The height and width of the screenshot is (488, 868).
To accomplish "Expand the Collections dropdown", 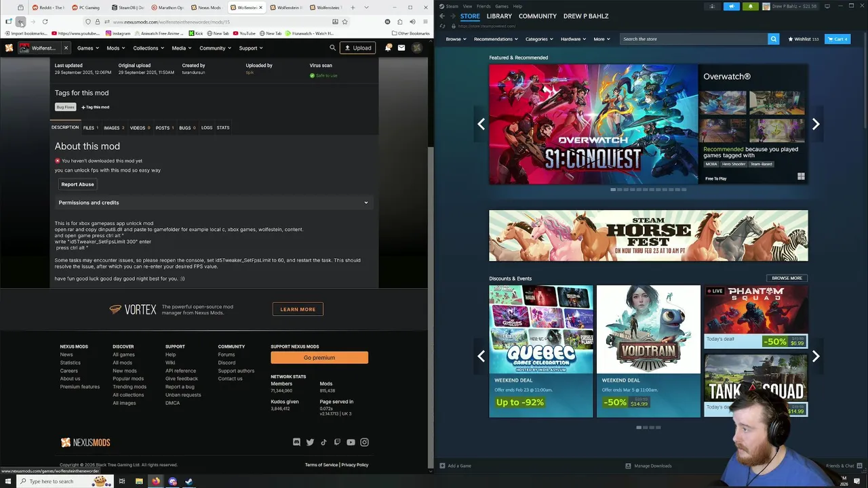I will [148, 48].
